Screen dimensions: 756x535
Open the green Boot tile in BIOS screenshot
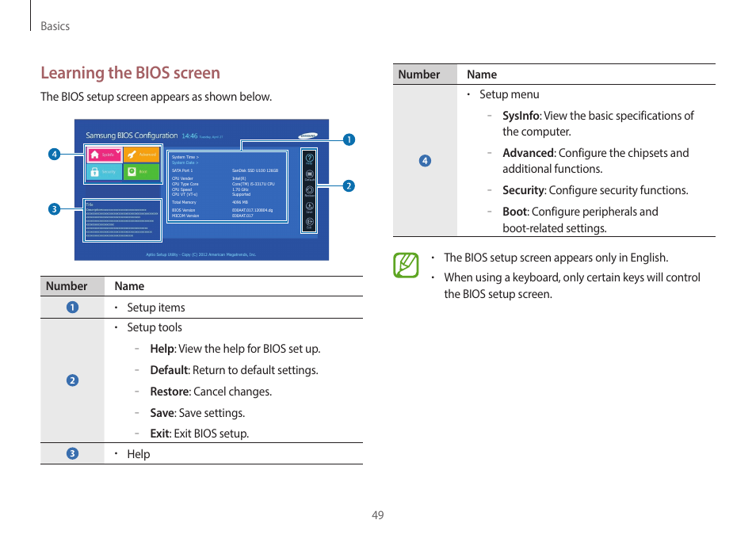(x=141, y=172)
